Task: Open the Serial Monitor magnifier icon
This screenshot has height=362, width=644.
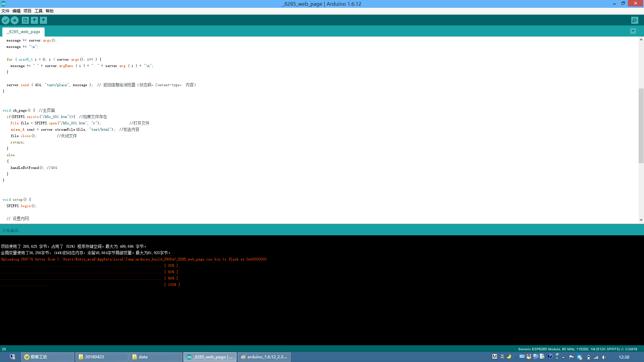Action: pos(635,20)
